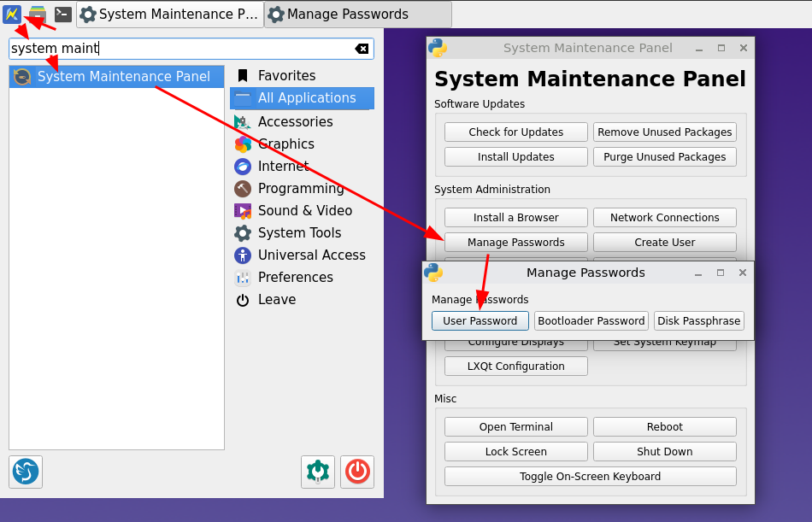The height and width of the screenshot is (522, 812).
Task: Open the Universal Access category
Action: pyautogui.click(x=311, y=255)
